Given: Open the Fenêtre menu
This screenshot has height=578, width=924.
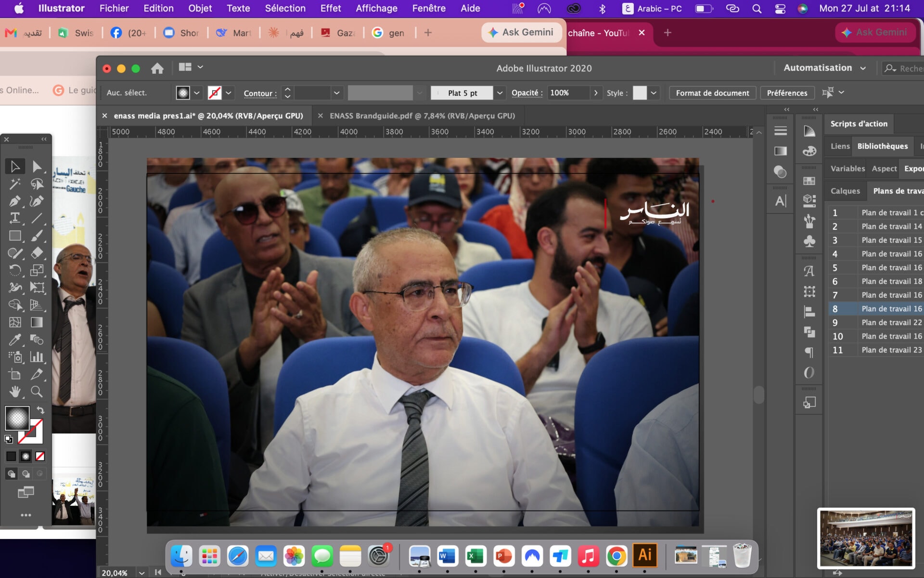Looking at the screenshot, I should click(x=429, y=8).
